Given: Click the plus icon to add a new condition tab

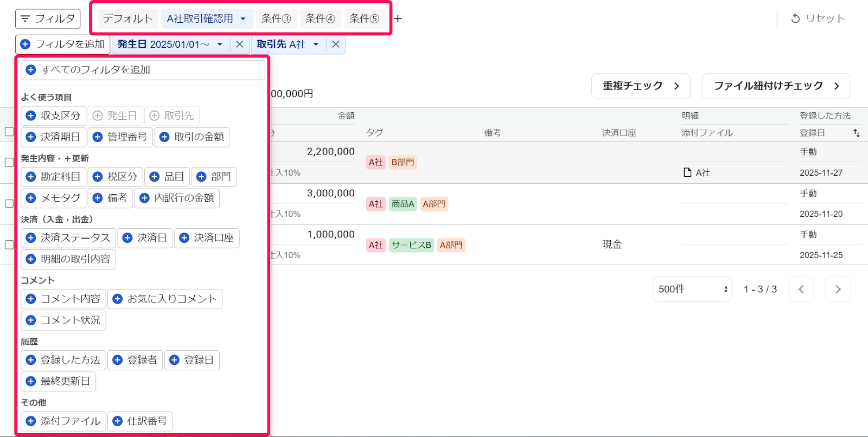Looking at the screenshot, I should 398,19.
